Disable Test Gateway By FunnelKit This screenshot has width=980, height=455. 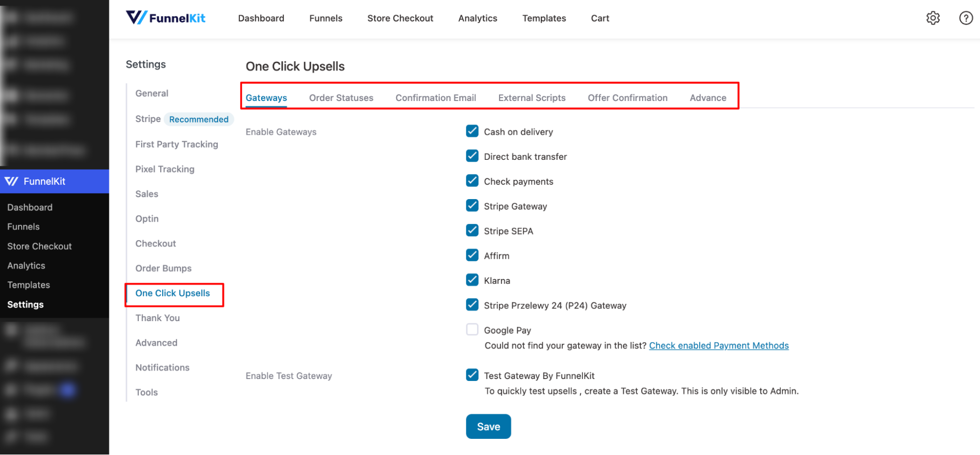tap(472, 375)
